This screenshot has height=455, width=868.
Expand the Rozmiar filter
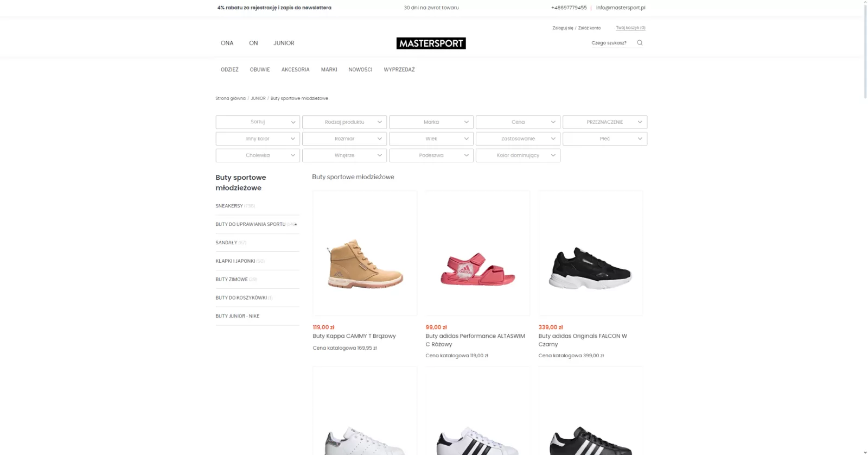344,139
